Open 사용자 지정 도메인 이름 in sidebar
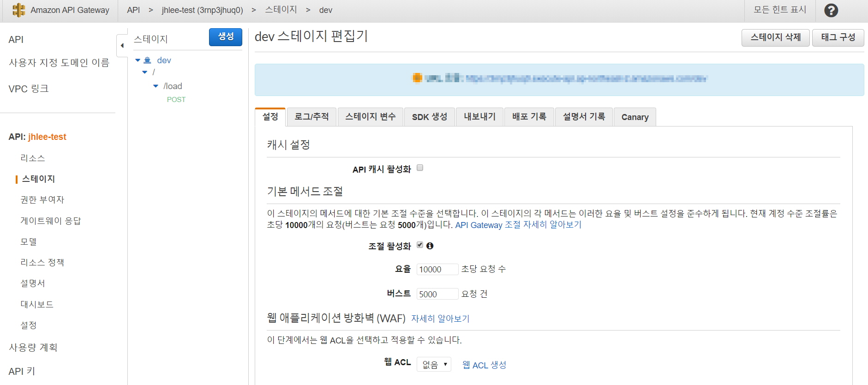The width and height of the screenshot is (868, 385). [59, 63]
